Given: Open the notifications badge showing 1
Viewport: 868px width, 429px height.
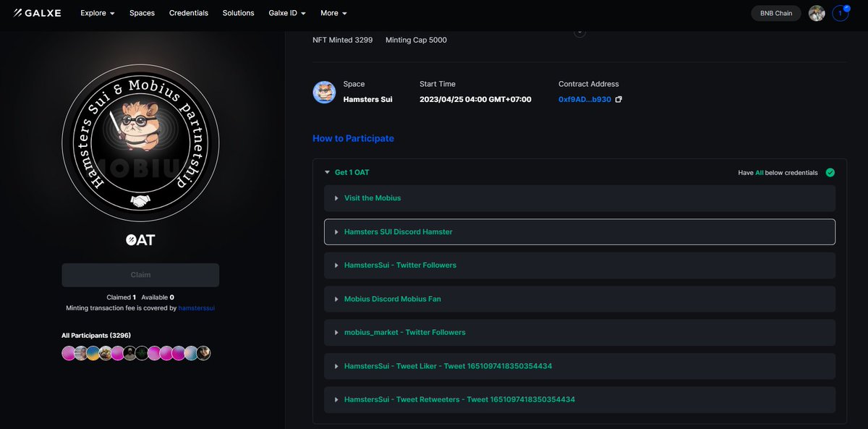Looking at the screenshot, I should tap(841, 13).
